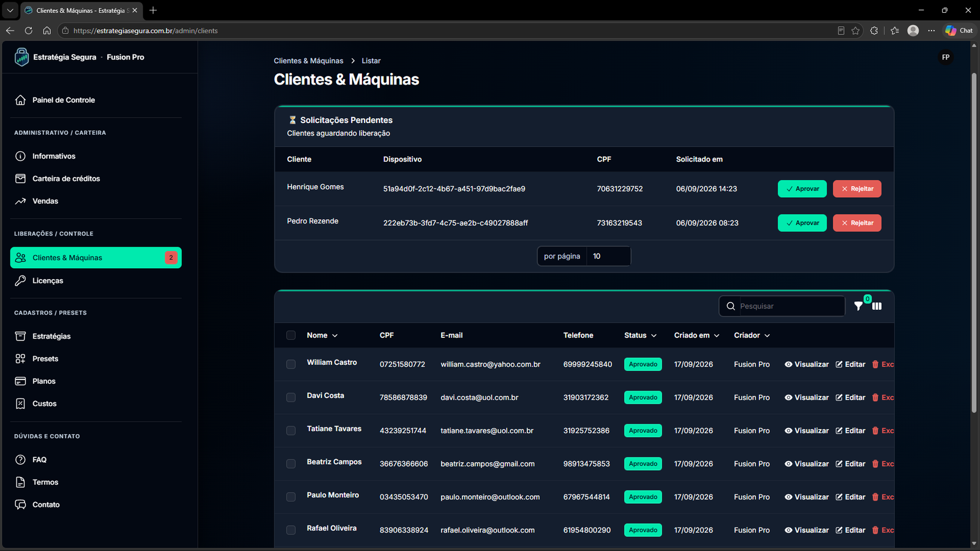Open the FAQ question-mark icon

pos(20,460)
